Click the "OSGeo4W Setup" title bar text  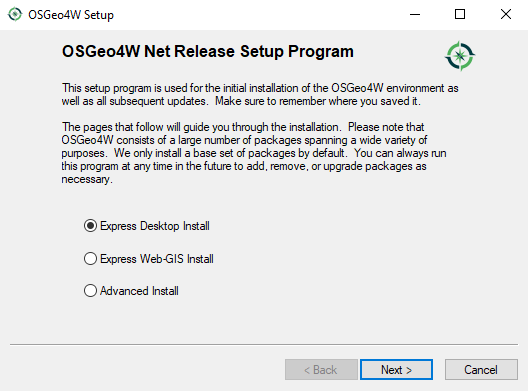pos(71,15)
